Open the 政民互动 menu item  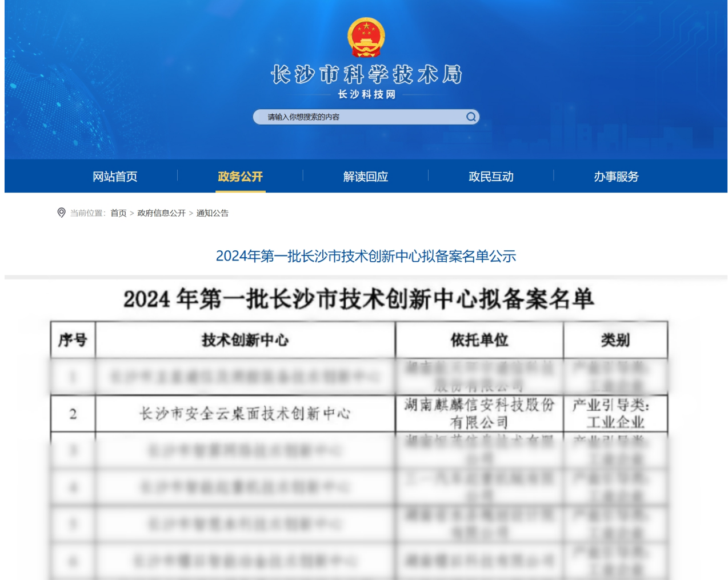tap(491, 177)
